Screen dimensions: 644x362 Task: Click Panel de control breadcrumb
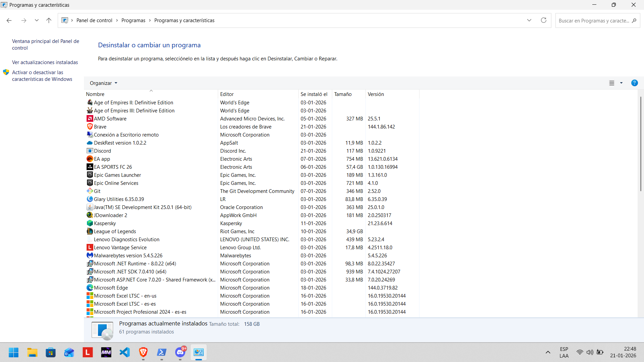pyautogui.click(x=94, y=20)
